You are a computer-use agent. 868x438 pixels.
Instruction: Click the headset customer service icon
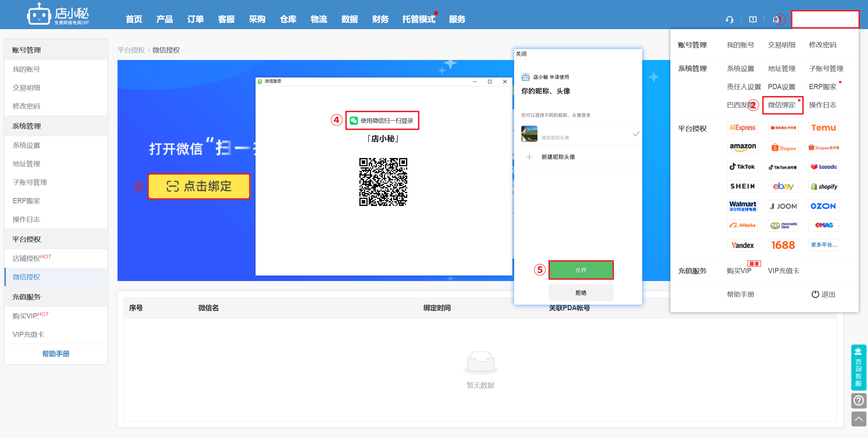pyautogui.click(x=729, y=20)
